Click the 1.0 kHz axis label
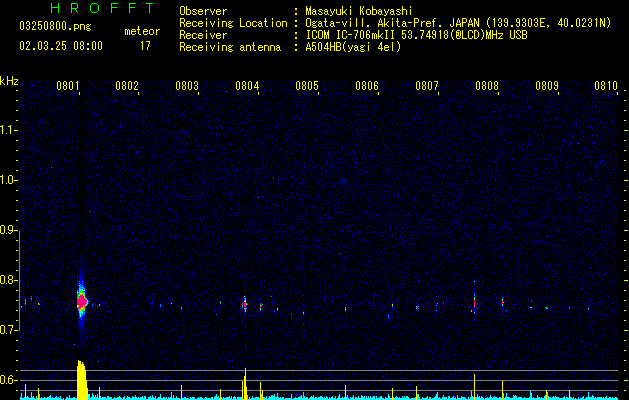 point(8,180)
